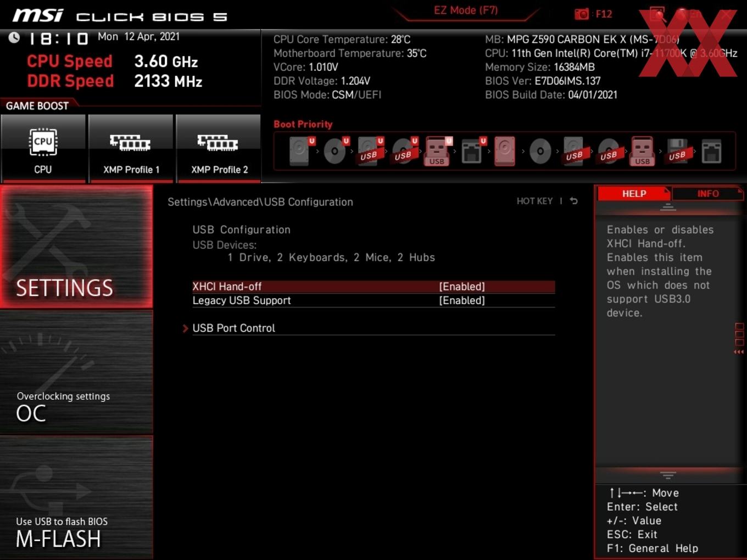Select the UEFI USB hard disk boot icon
The width and height of the screenshot is (747, 560).
coord(370,151)
